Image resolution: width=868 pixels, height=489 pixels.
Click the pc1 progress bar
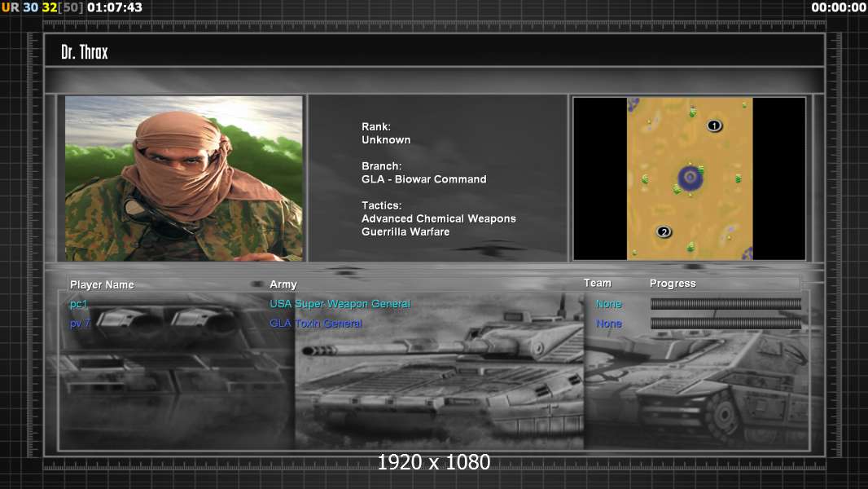[x=726, y=303]
